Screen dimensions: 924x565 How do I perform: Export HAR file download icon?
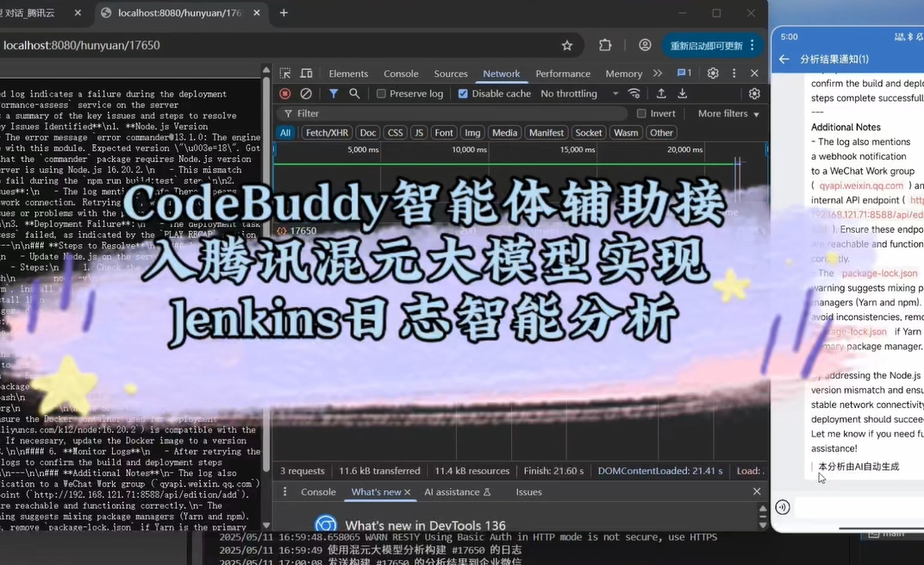tap(682, 94)
